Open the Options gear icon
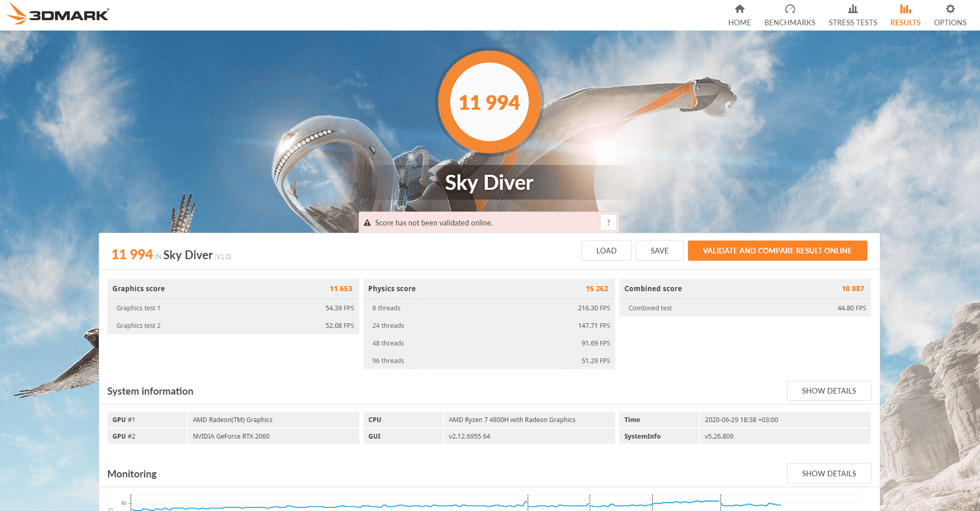Screen dimensions: 980x511 click(x=950, y=9)
